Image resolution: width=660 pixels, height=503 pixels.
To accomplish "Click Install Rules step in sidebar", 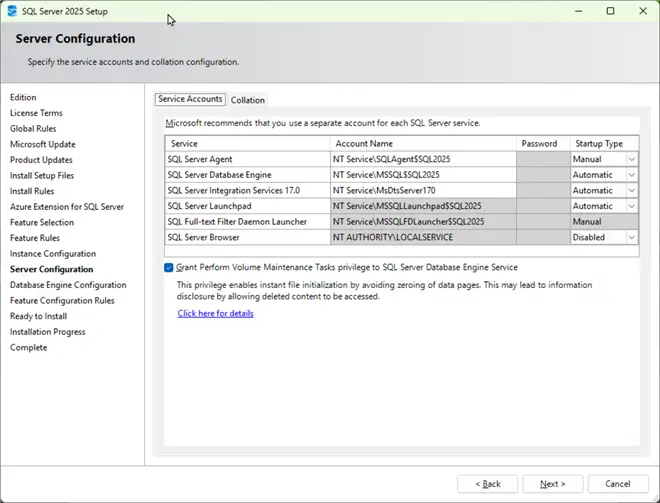I will coord(32,191).
